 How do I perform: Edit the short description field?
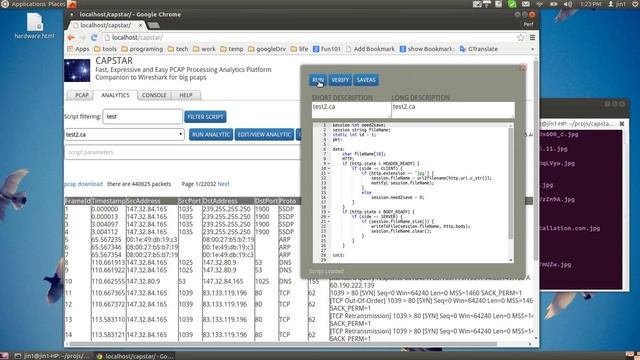(351, 110)
